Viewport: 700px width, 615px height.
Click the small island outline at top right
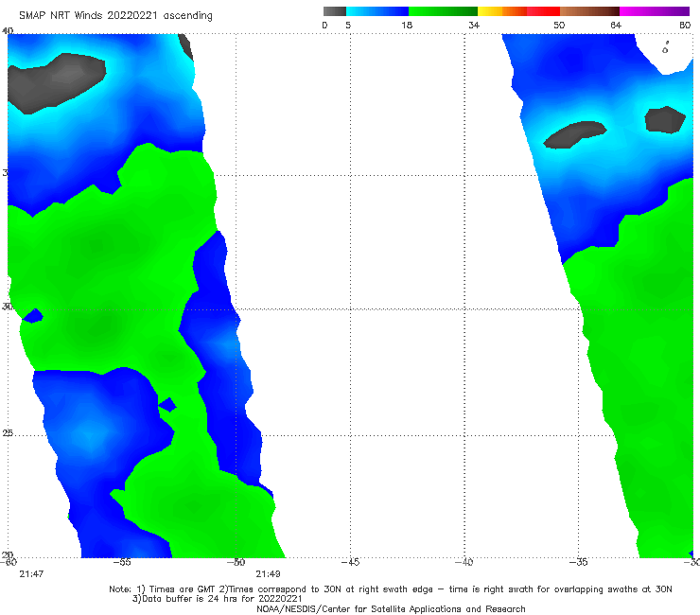click(665, 48)
